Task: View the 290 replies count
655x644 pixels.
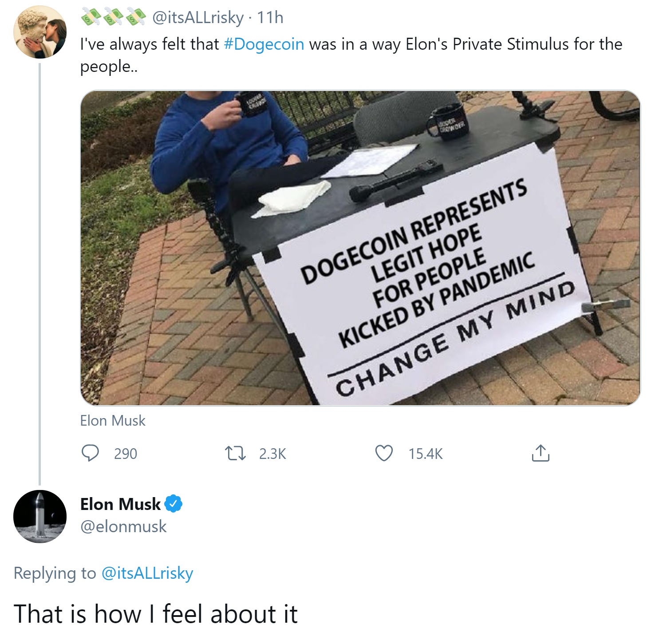Action: (x=126, y=454)
